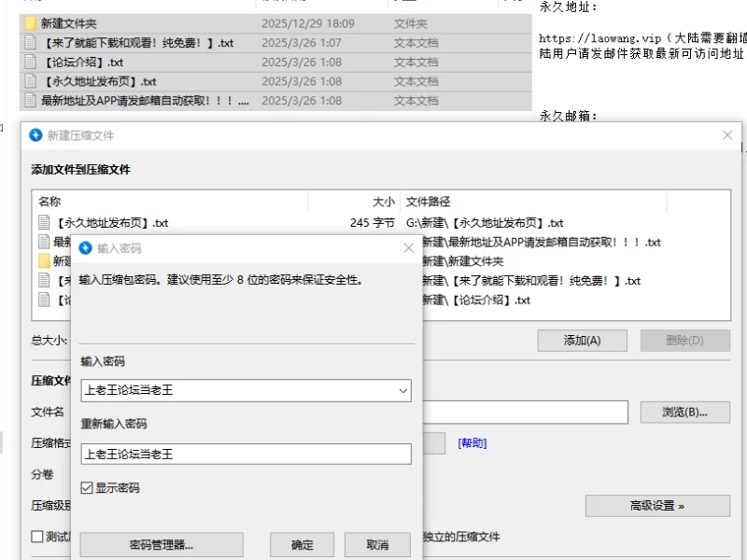The height and width of the screenshot is (560, 747).
Task: Expand 高级设置 » options
Action: (657, 506)
